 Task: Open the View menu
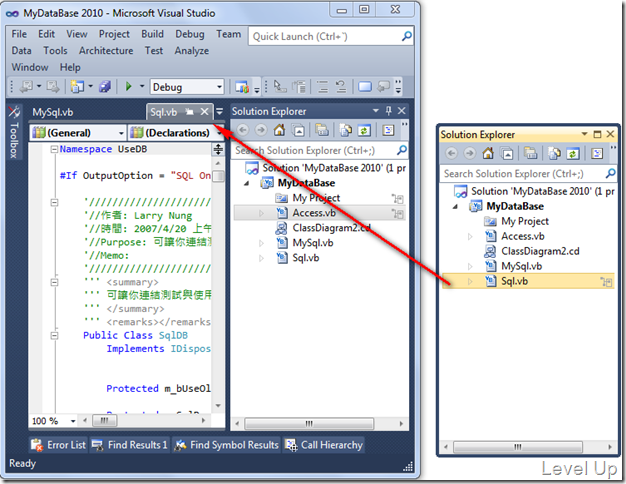pos(77,34)
